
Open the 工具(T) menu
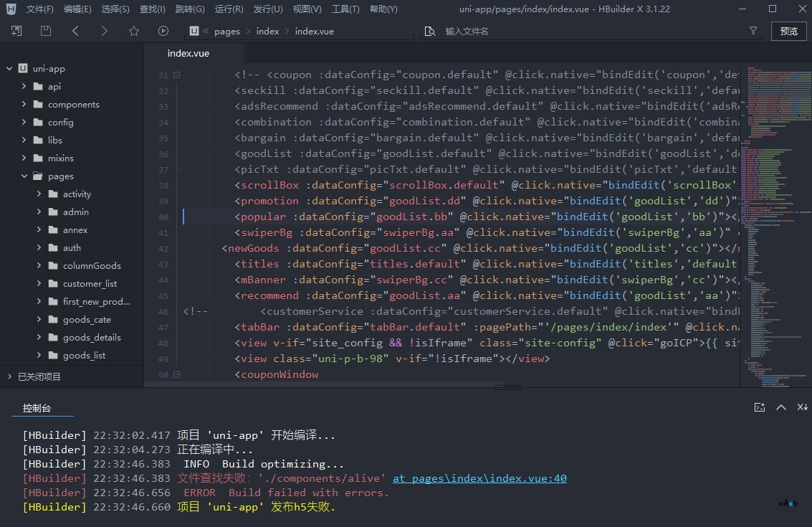click(345, 9)
